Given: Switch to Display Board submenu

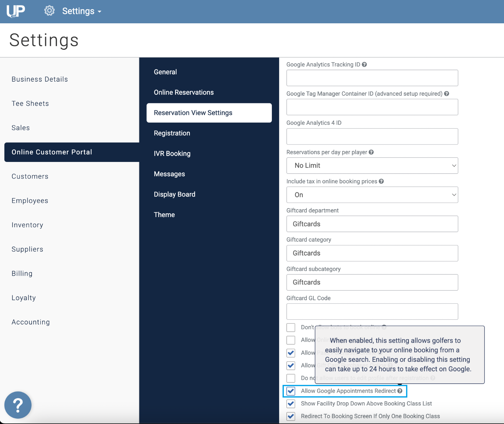Looking at the screenshot, I should pyautogui.click(x=175, y=194).
